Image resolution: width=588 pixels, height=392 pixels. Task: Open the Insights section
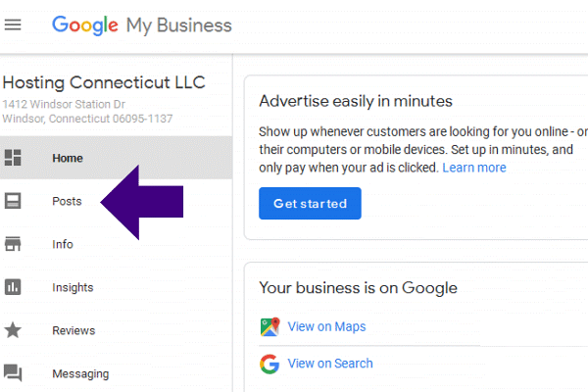point(73,287)
